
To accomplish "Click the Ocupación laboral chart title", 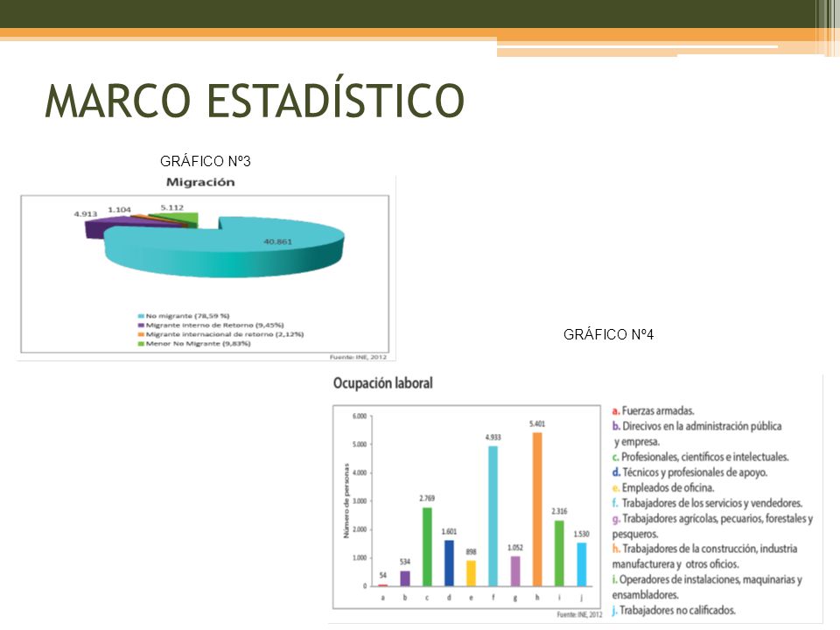I will [x=382, y=383].
